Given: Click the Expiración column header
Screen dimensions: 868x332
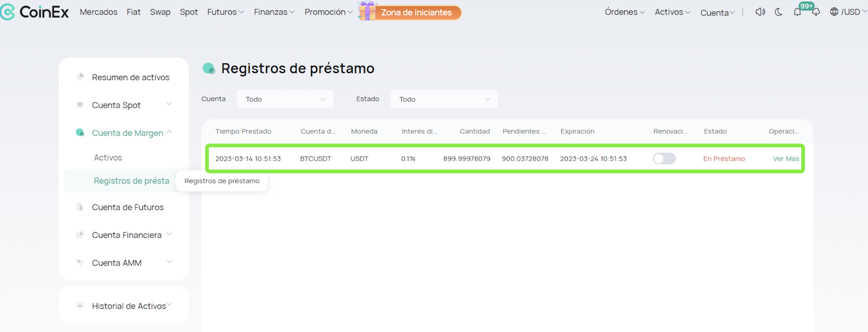Looking at the screenshot, I should coord(577,131).
